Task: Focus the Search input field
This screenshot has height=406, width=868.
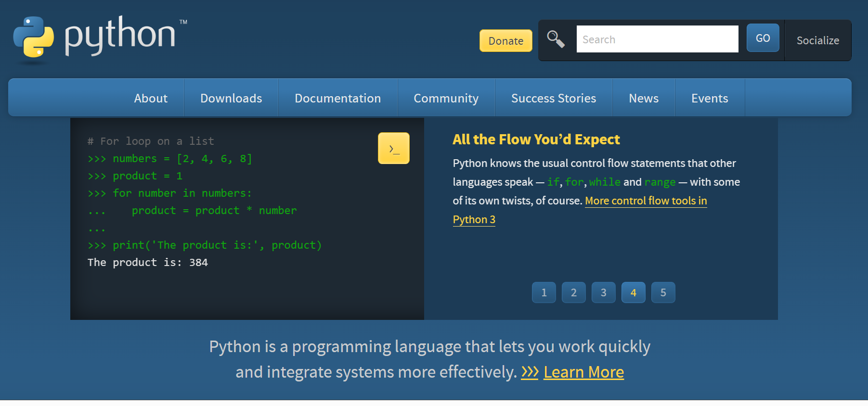Action: click(x=657, y=39)
